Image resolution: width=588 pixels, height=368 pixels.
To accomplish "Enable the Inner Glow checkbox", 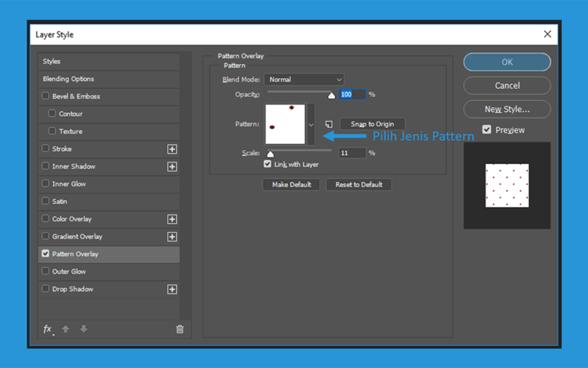I will pos(46,183).
